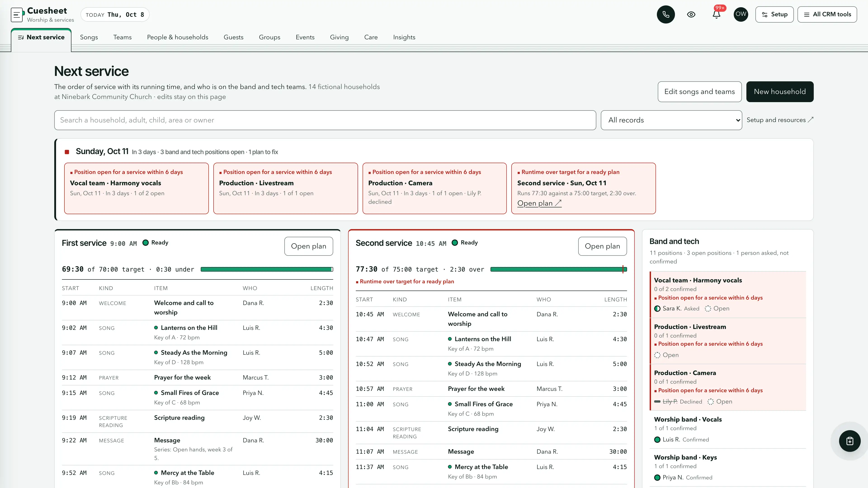This screenshot has height=488, width=868.
Task: Open Setup and resources link
Action: pos(780,120)
